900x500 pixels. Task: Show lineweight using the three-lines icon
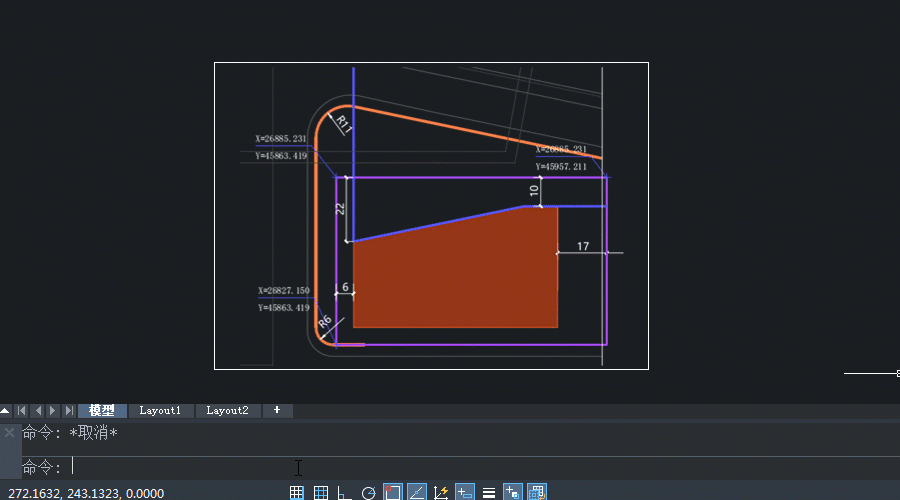[x=489, y=492]
